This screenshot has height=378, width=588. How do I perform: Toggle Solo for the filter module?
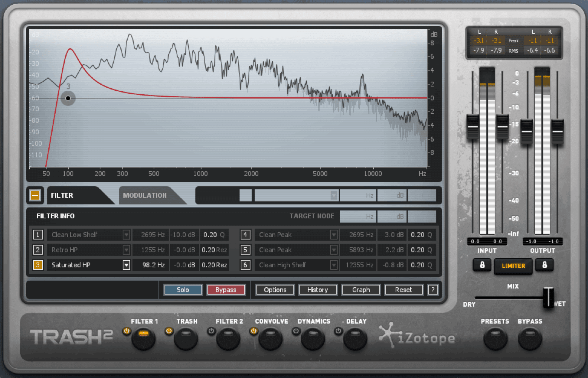[x=183, y=290]
